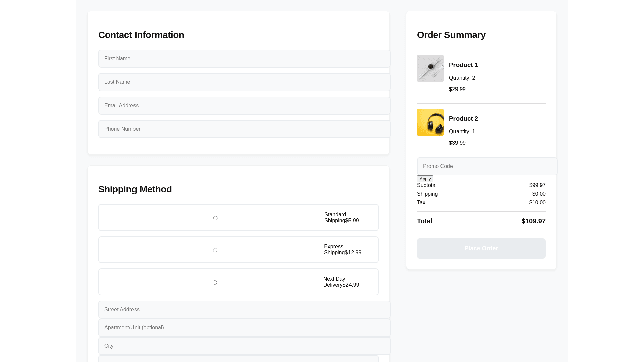Viewport: 644px width, 362px height.
Task: Click the Next Day Delivery $24.99 label
Action: pos(341,282)
